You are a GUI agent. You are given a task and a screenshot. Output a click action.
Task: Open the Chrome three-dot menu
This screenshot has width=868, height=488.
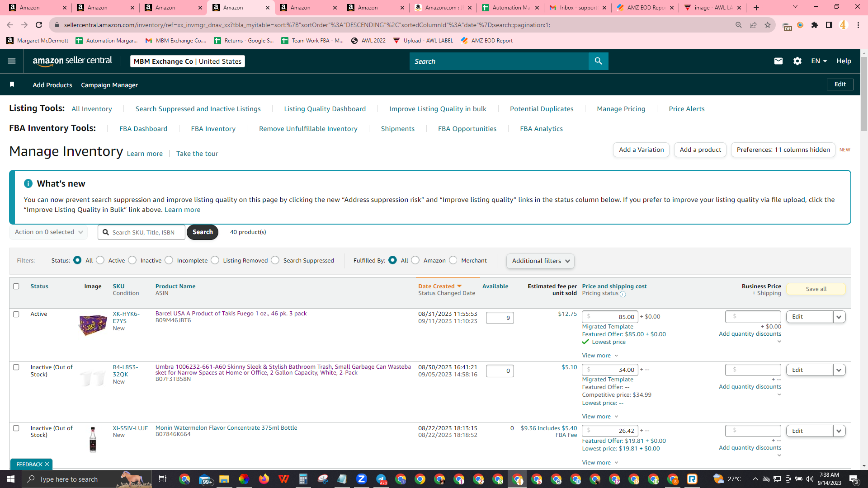click(858, 25)
